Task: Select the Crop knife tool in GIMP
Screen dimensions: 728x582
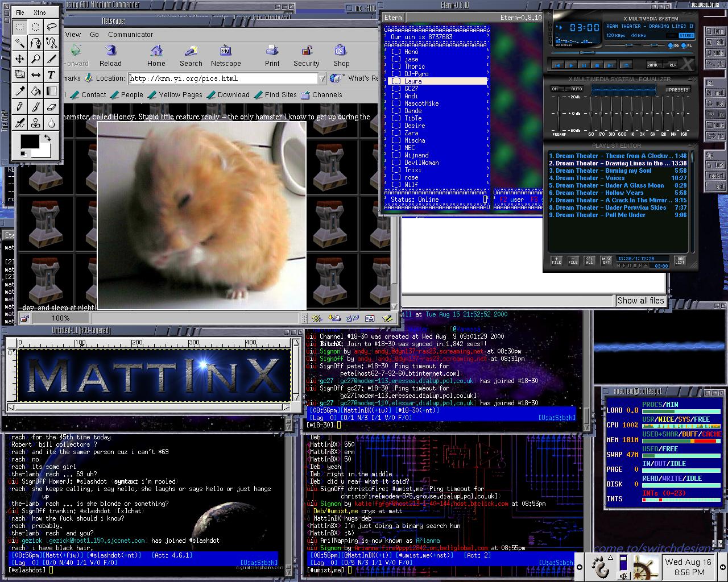Action: coord(52,59)
